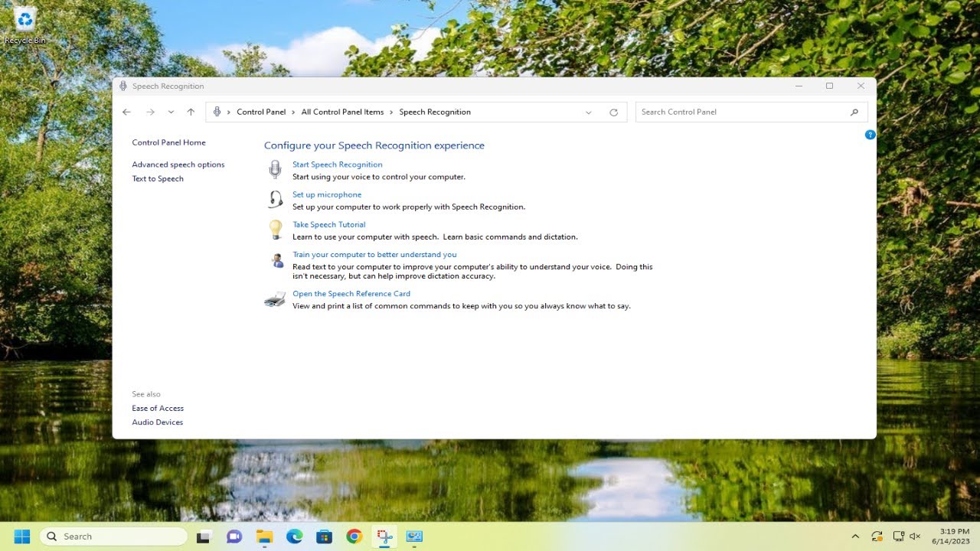Screen dimensions: 980x551
Task: Open the Windows Start menu
Action: (22, 536)
